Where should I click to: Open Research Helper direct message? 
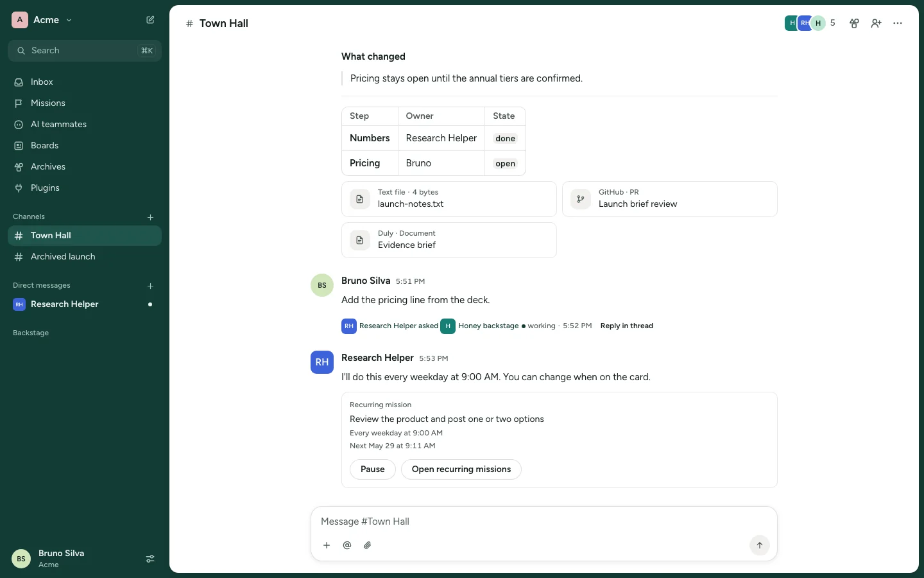coord(85,304)
